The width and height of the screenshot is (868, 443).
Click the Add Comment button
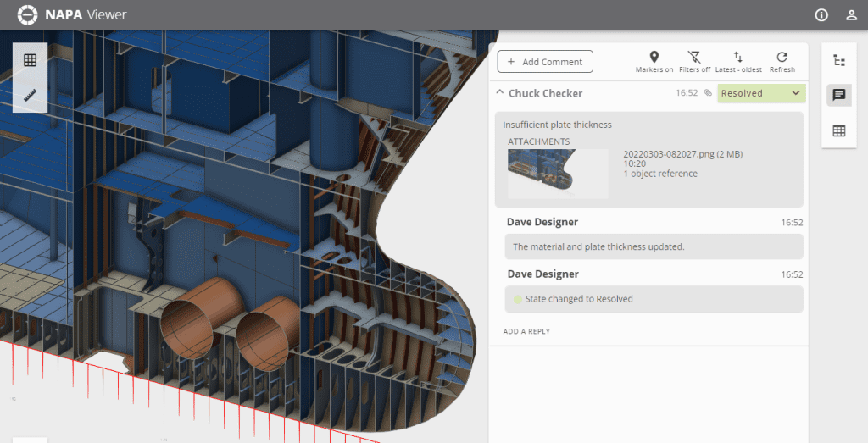pos(545,61)
